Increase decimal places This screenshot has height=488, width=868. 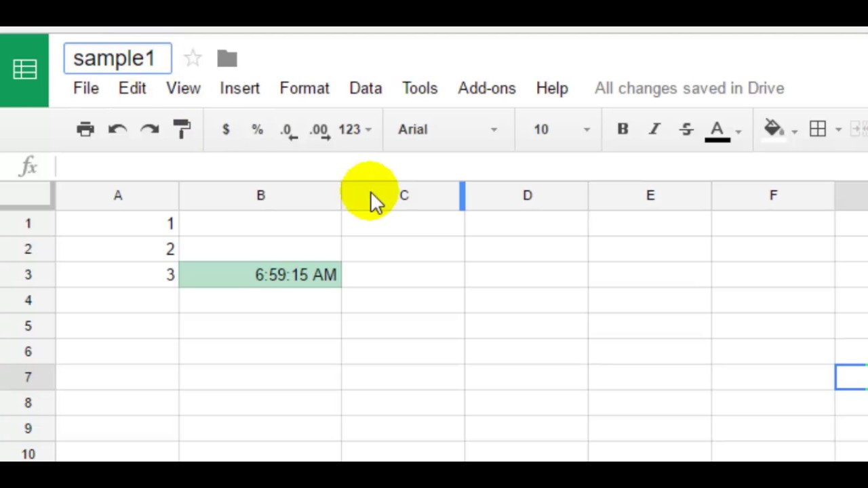pos(319,129)
